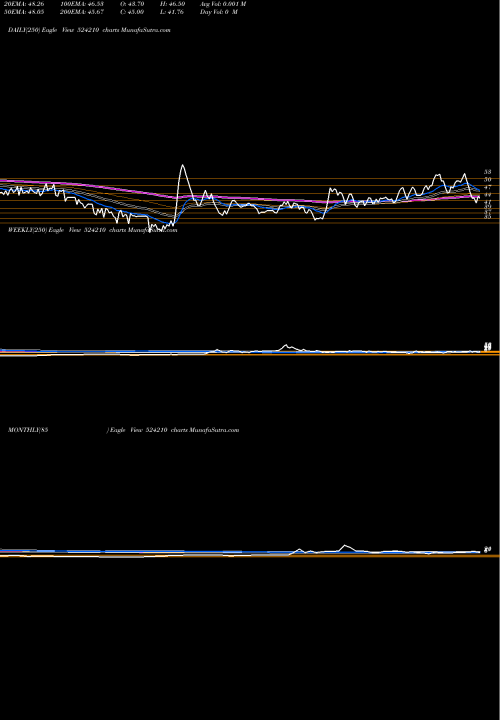Select the close price 'C:' value
This screenshot has width=500, height=720.
click(131, 12)
